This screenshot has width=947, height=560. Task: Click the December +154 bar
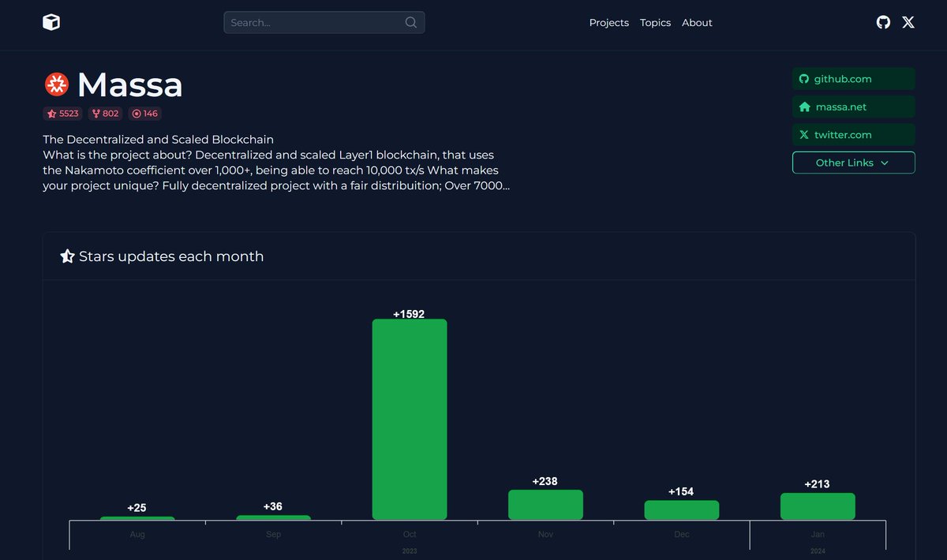pyautogui.click(x=682, y=510)
